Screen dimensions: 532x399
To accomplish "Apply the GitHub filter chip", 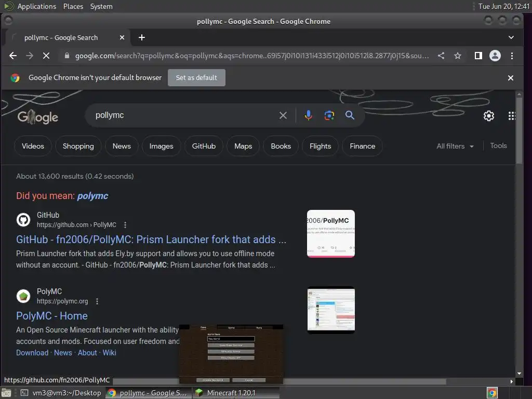I will (204, 146).
